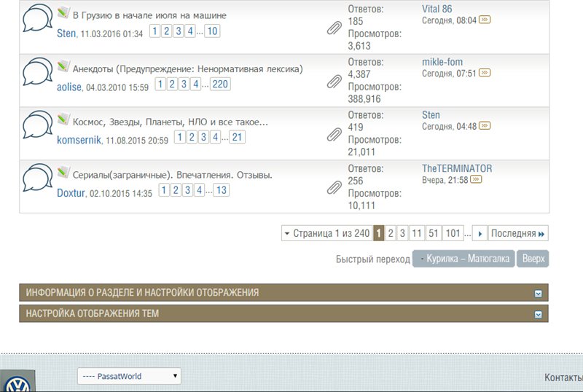Screen dimensions: 583x392
Task: Click the paperclip attachment icon in Сериалы thread
Action: coord(334,188)
